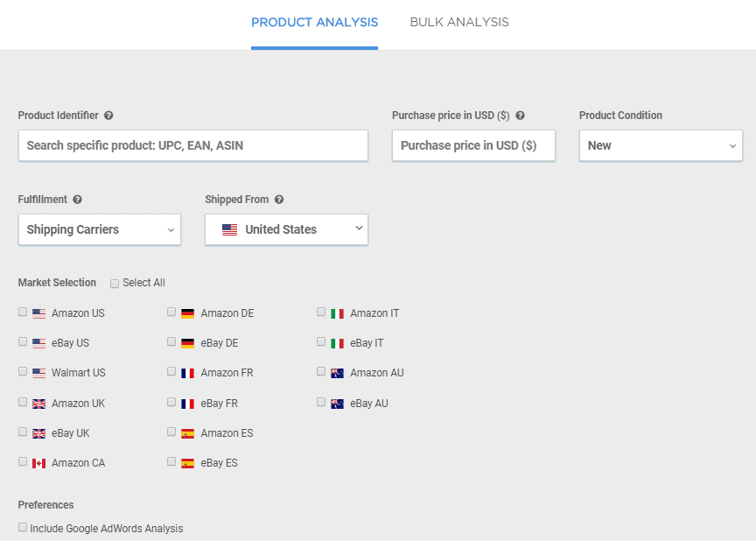Open the Product Condition dropdown
Image resolution: width=756 pixels, height=541 pixels.
pyautogui.click(x=661, y=145)
